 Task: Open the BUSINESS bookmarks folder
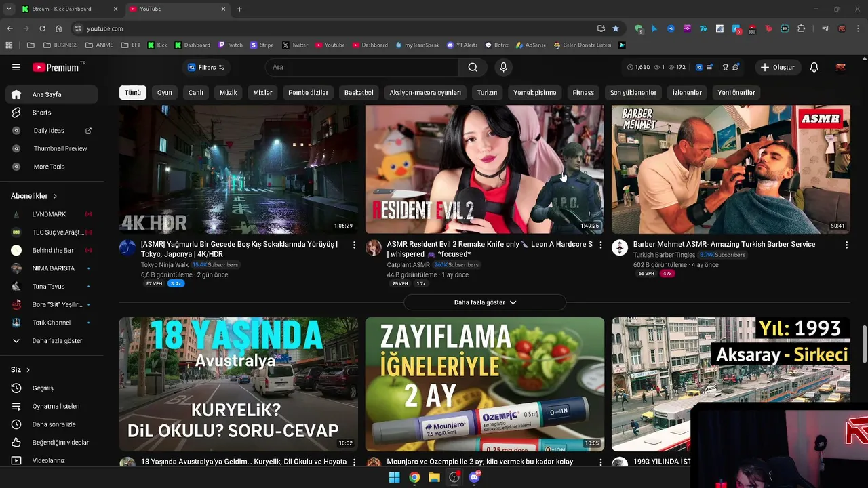click(60, 45)
